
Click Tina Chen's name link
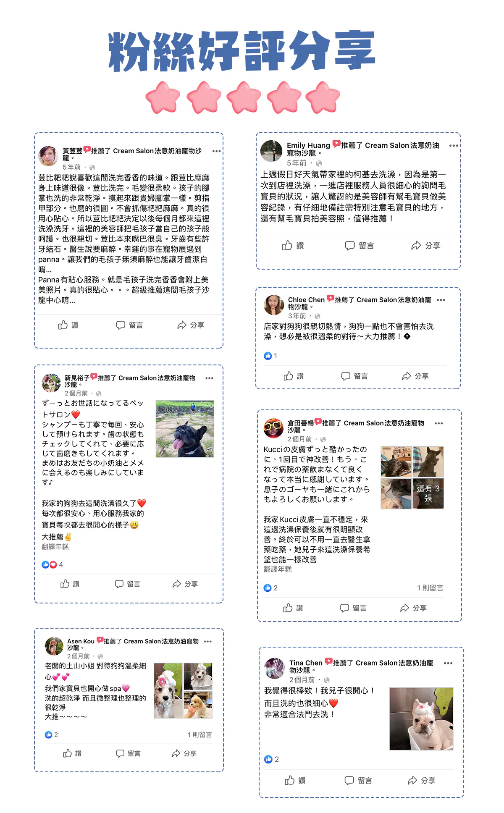(x=306, y=663)
